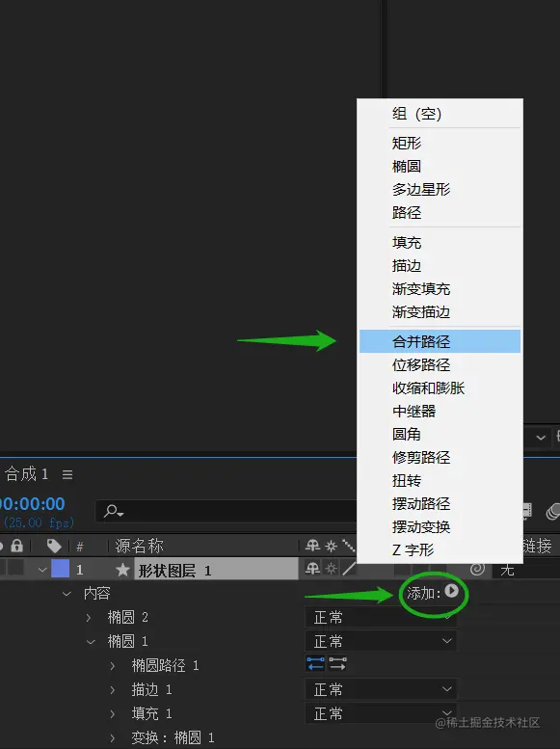560x749 pixels.
Task: Choose 收缩和膨胀 from the add menu
Action: [440, 388]
